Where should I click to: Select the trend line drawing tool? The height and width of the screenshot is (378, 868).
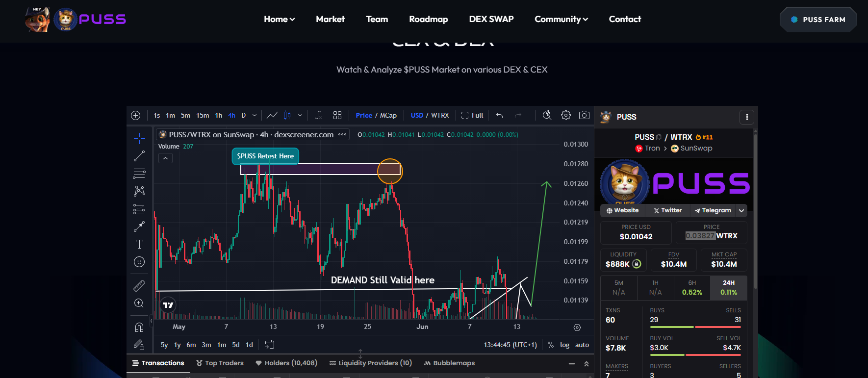[139, 156]
